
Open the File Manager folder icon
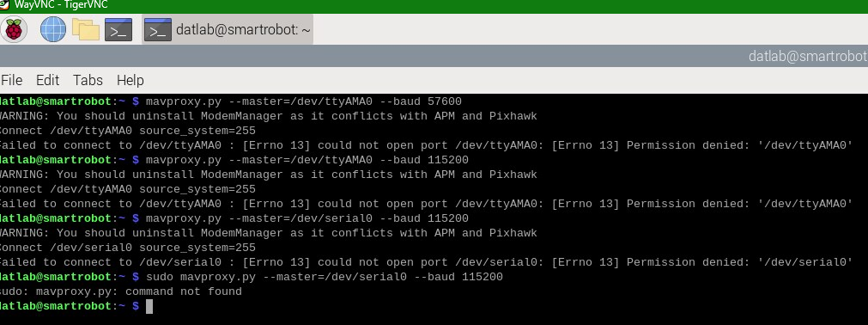coord(85,29)
